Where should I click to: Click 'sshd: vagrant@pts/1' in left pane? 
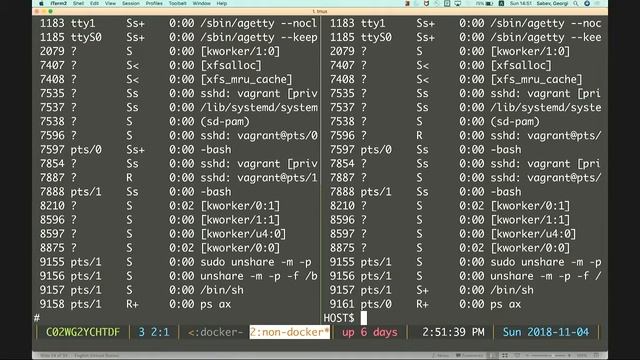point(259,178)
